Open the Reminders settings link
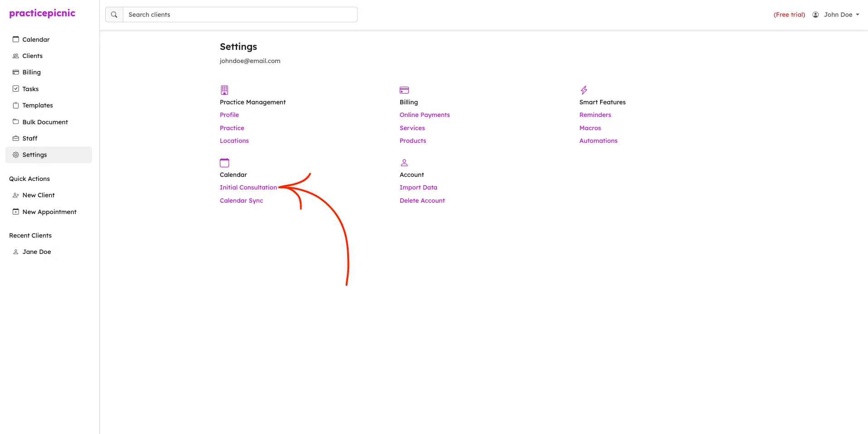This screenshot has height=434, width=868. (x=595, y=115)
